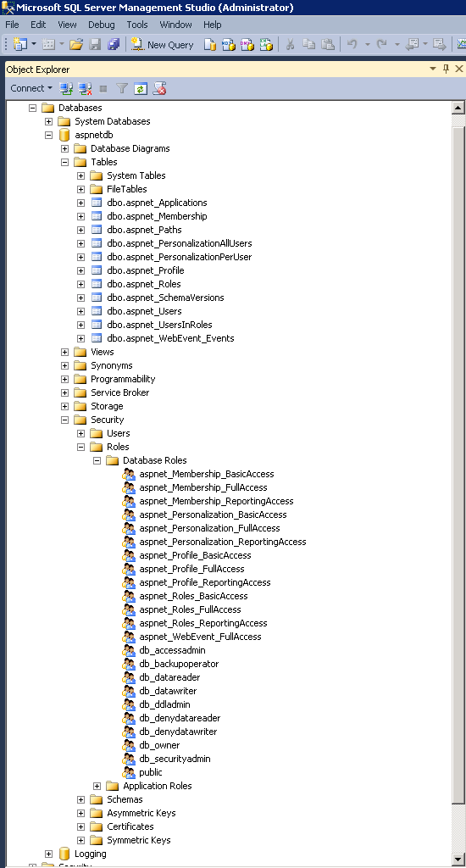466x868 pixels.
Task: Open the Help menu
Action: [212, 25]
